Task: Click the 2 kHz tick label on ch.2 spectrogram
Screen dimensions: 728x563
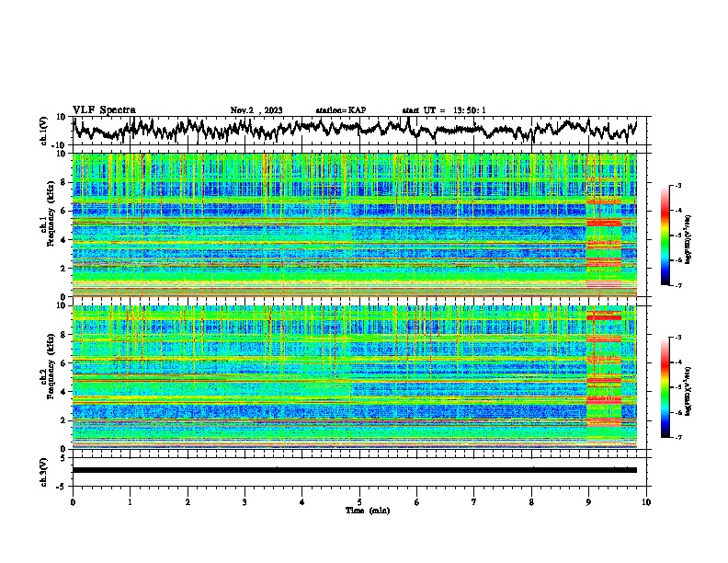Action: click(63, 420)
